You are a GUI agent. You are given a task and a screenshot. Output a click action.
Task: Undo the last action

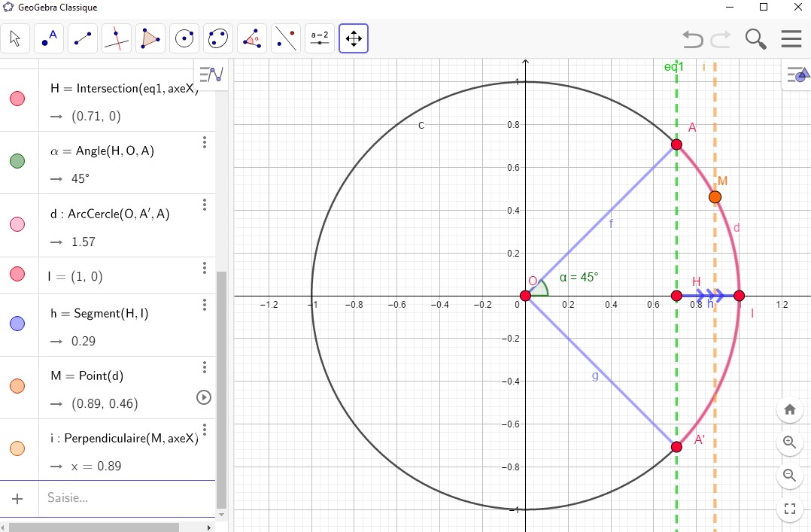[693, 39]
